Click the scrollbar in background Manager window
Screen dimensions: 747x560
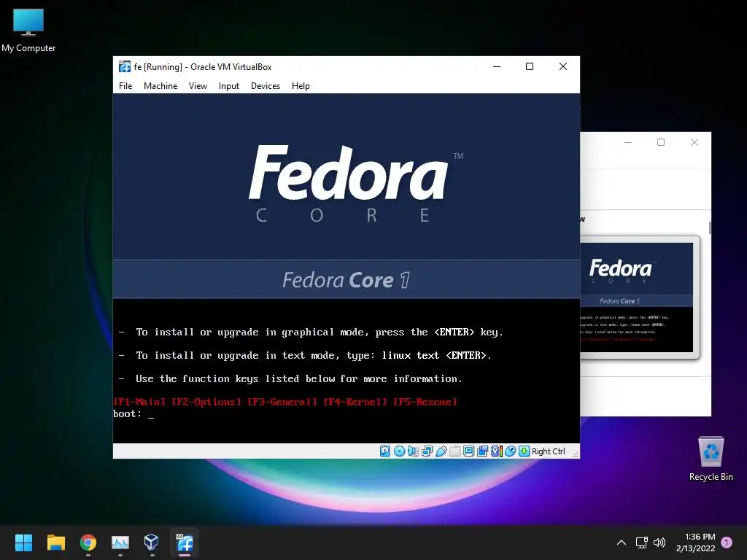pyautogui.click(x=710, y=227)
